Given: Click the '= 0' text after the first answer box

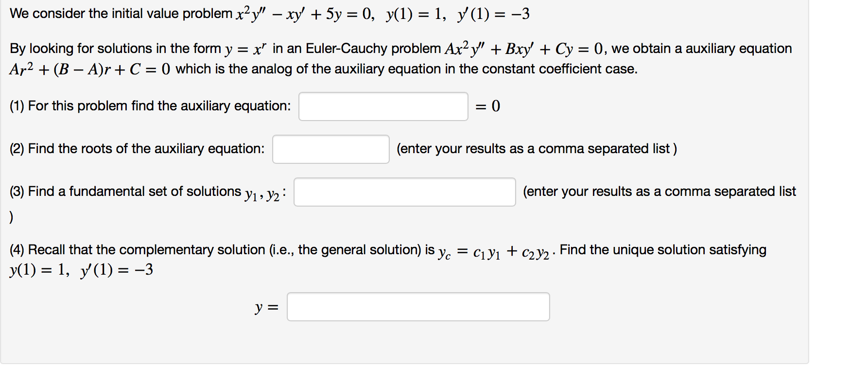Looking at the screenshot, I should click(x=488, y=106).
